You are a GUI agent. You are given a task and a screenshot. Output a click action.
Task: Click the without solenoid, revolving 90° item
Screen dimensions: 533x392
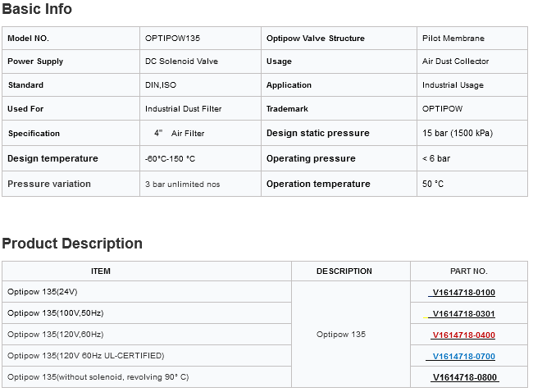point(98,377)
